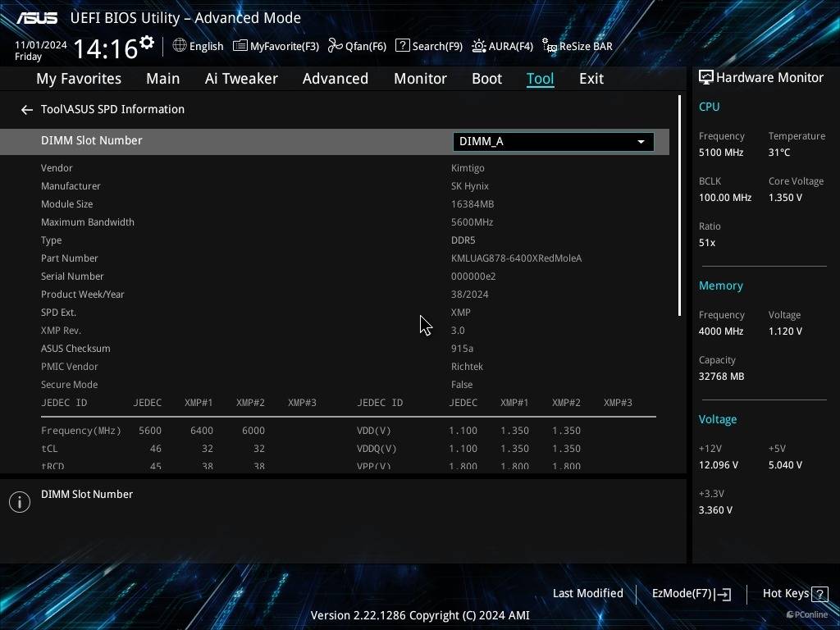Click the vertical scrollbar of SPD list
The width and height of the screenshot is (840, 630).
tap(679, 205)
